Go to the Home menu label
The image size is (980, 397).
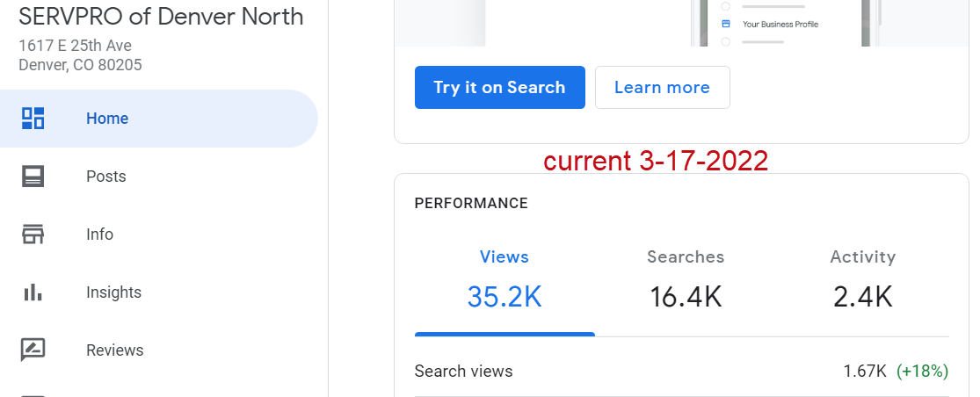107,119
